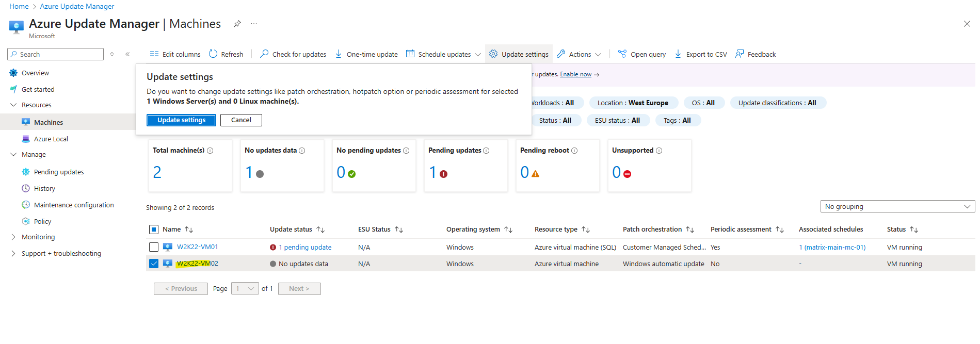980x344 pixels.
Task: Collapse the left navigation pane
Action: tap(127, 54)
